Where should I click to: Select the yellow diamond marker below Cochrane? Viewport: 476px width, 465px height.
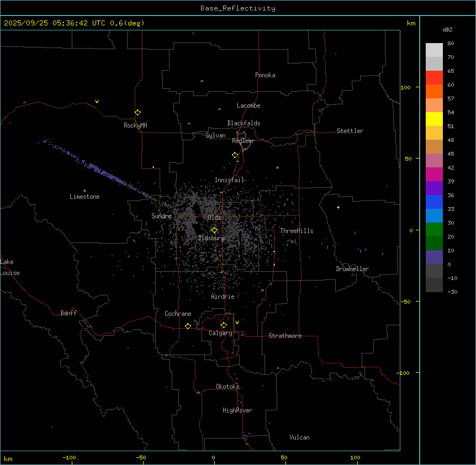(188, 326)
